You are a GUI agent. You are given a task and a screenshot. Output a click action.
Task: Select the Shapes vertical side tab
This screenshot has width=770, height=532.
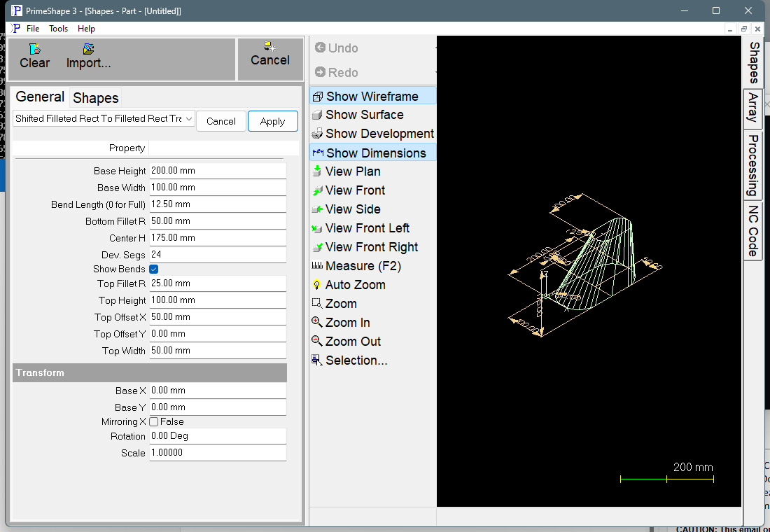point(755,62)
